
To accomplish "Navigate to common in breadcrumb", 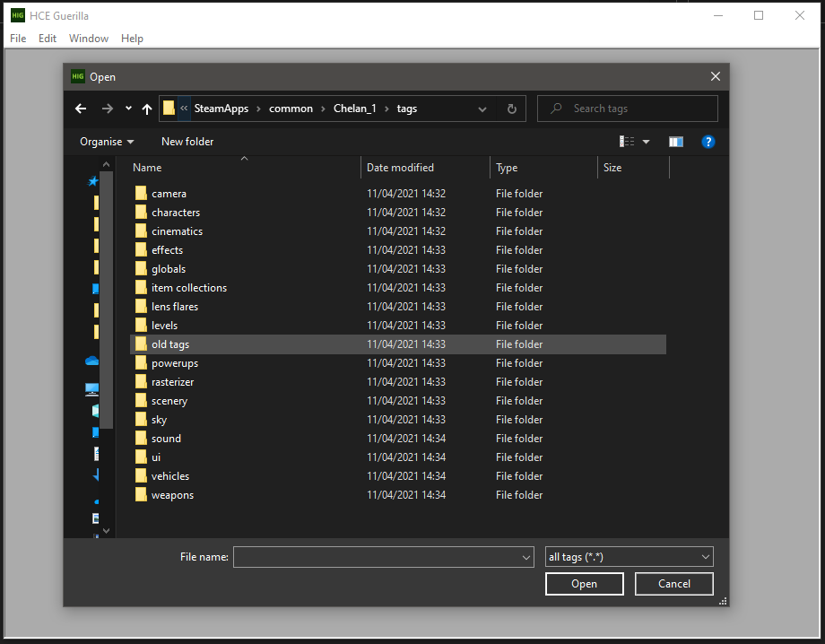I will [291, 109].
